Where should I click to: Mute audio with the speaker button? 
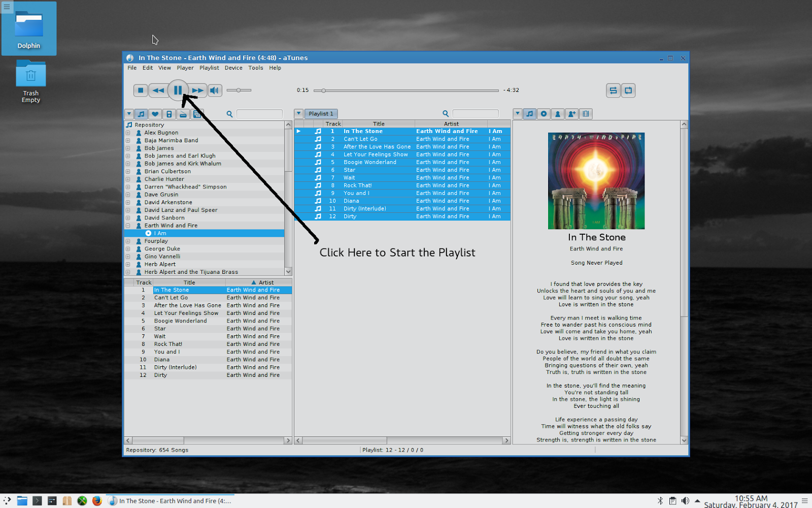(215, 90)
